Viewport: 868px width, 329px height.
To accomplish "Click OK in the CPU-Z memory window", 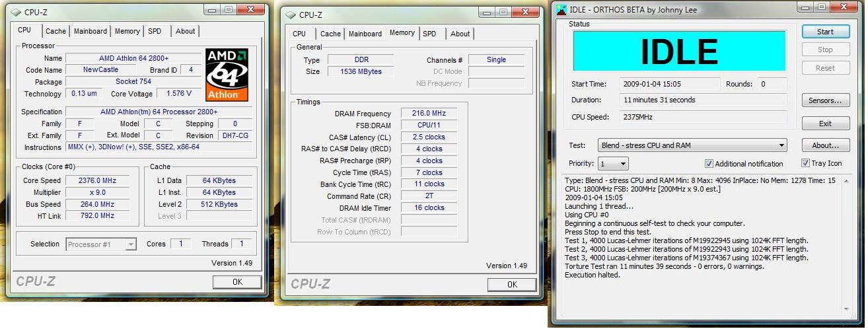I will coord(512,285).
